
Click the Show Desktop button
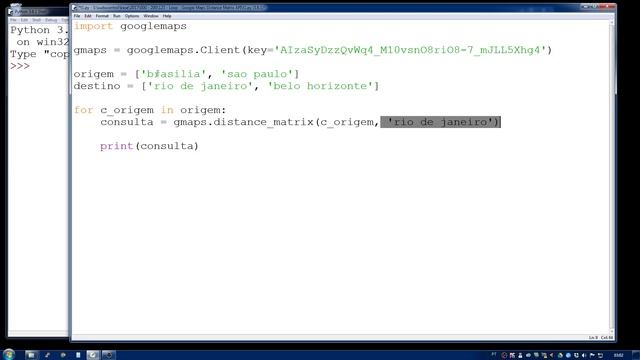636,355
